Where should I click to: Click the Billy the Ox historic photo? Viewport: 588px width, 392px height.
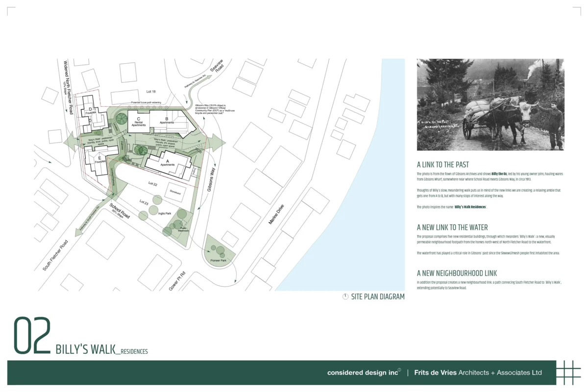(490, 104)
